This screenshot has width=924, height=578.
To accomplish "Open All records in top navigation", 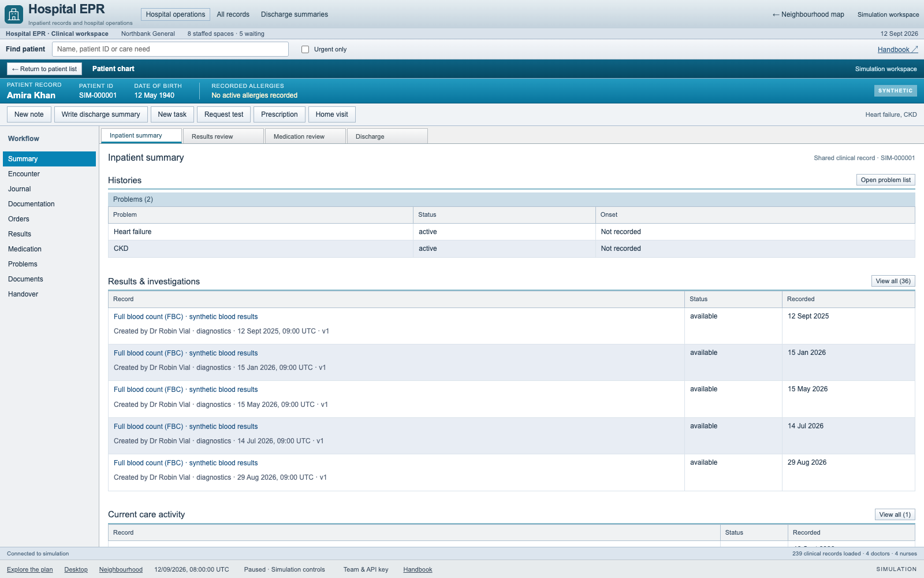I will pos(233,14).
